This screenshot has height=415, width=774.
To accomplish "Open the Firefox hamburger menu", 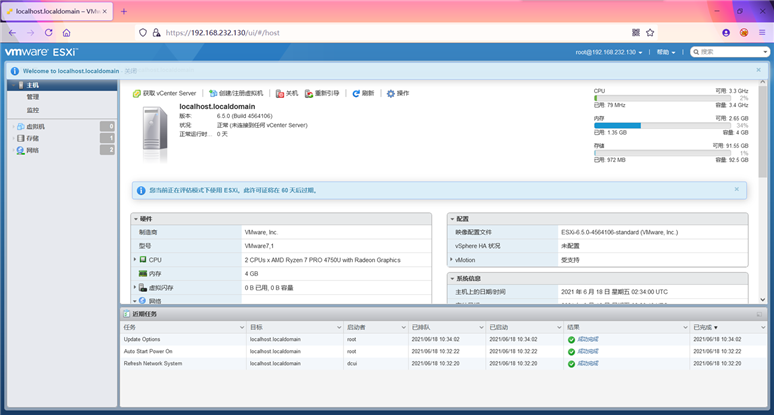I will pyautogui.click(x=762, y=33).
